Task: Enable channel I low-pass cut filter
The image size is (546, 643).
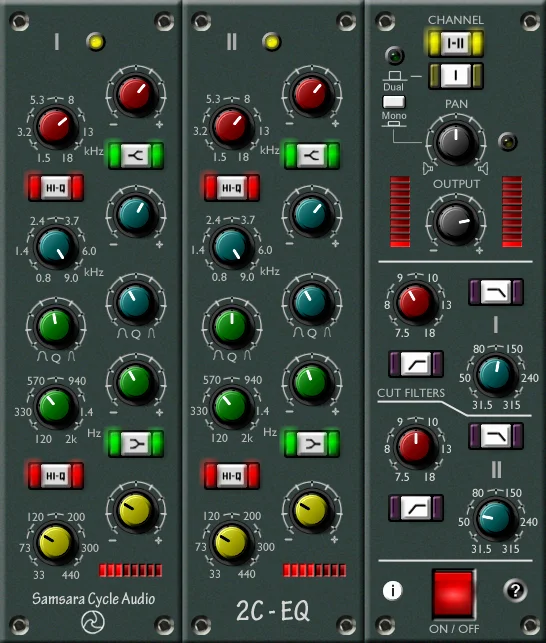Action: (496, 292)
